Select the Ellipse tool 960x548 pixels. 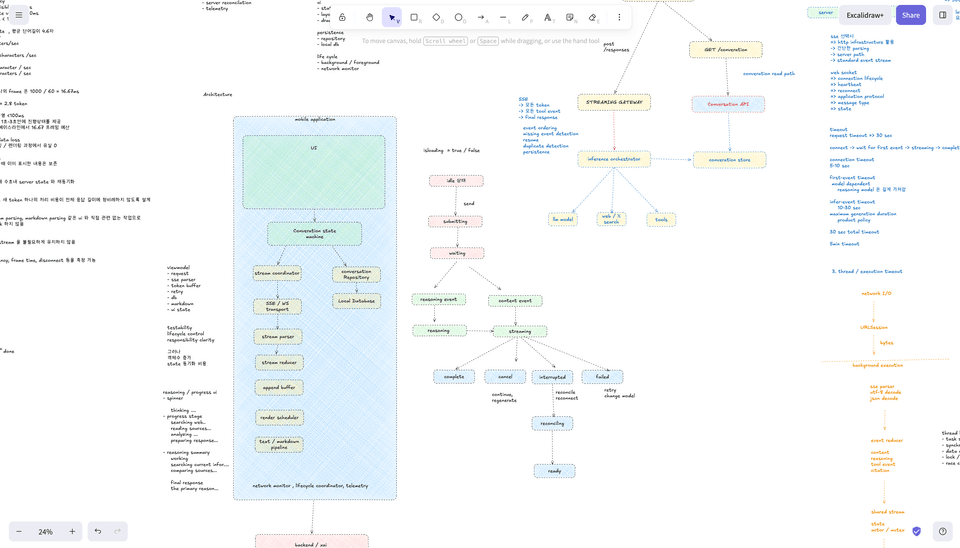[x=459, y=17]
